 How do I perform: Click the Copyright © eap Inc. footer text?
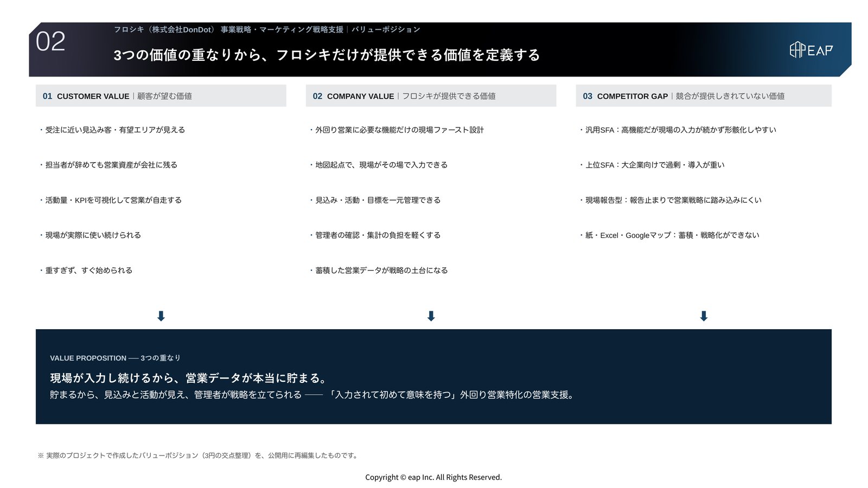433,477
